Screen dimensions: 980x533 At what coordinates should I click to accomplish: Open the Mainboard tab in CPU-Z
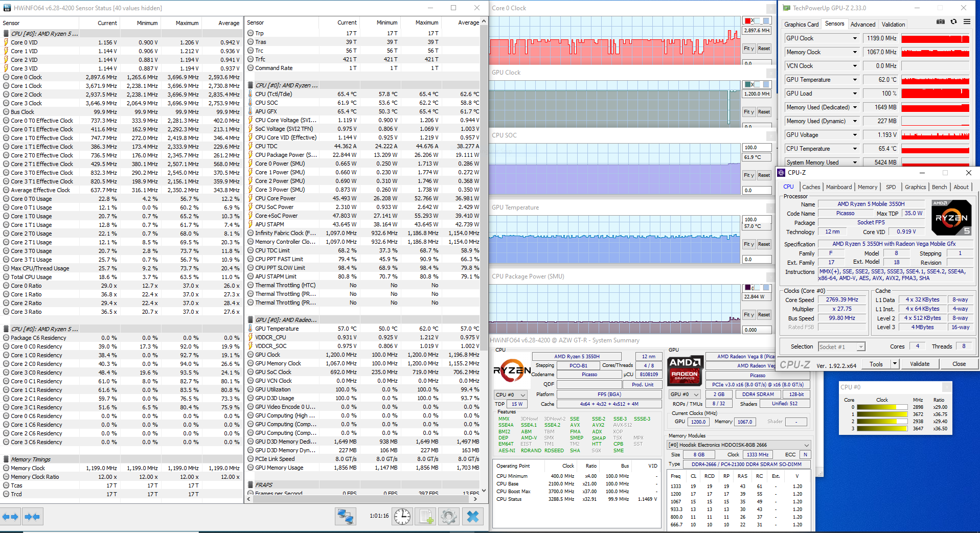tap(839, 187)
